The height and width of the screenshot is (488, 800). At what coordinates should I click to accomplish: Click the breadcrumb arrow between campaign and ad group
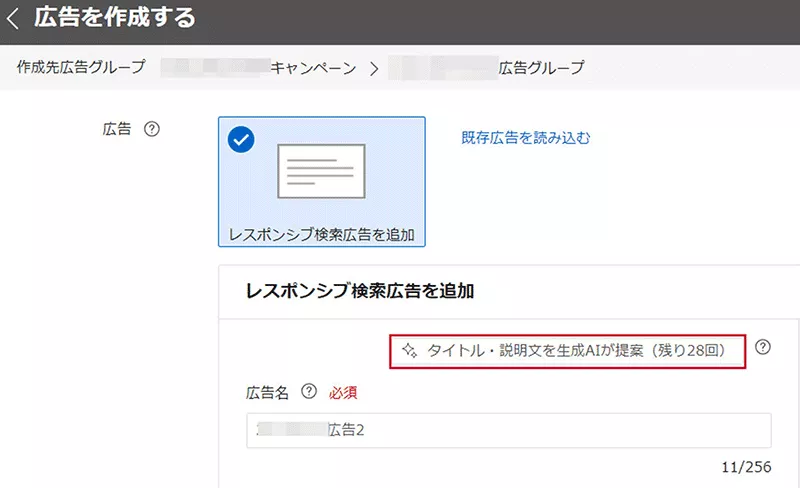pos(374,68)
